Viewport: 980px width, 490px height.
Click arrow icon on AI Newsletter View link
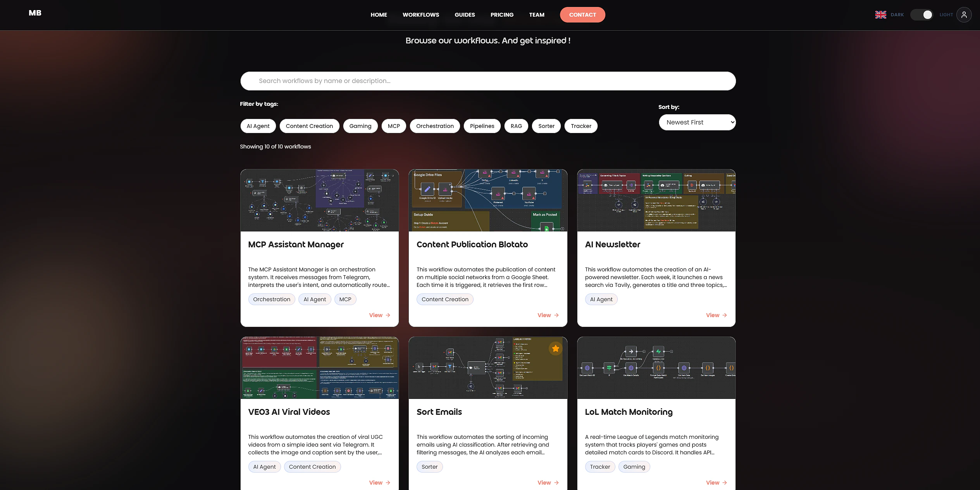point(725,315)
